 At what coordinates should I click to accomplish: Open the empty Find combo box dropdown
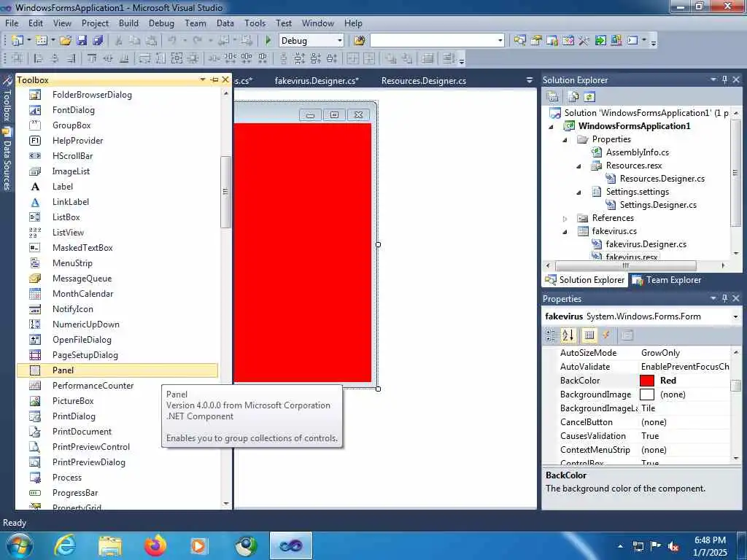(x=500, y=41)
